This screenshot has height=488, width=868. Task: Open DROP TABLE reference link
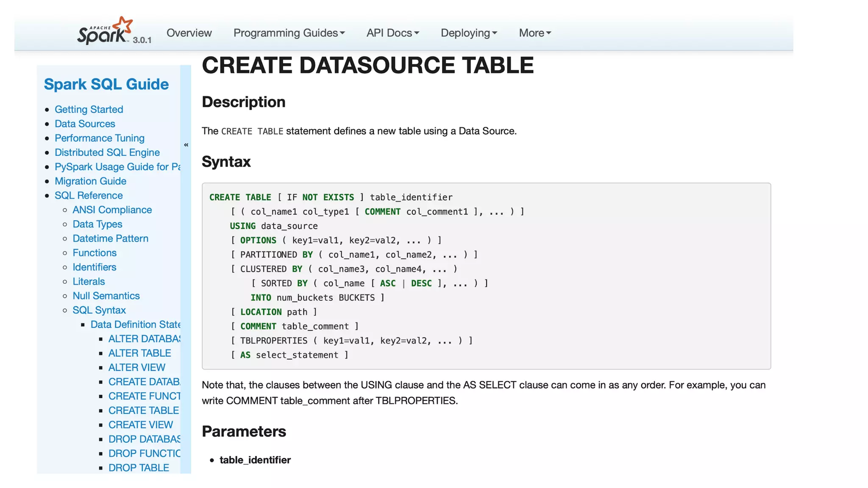point(139,468)
